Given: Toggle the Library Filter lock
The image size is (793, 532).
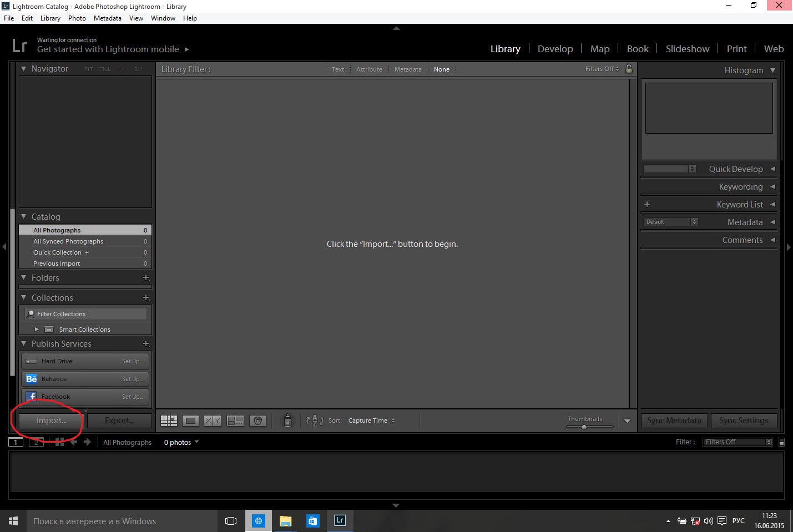Looking at the screenshot, I should tap(629, 69).
